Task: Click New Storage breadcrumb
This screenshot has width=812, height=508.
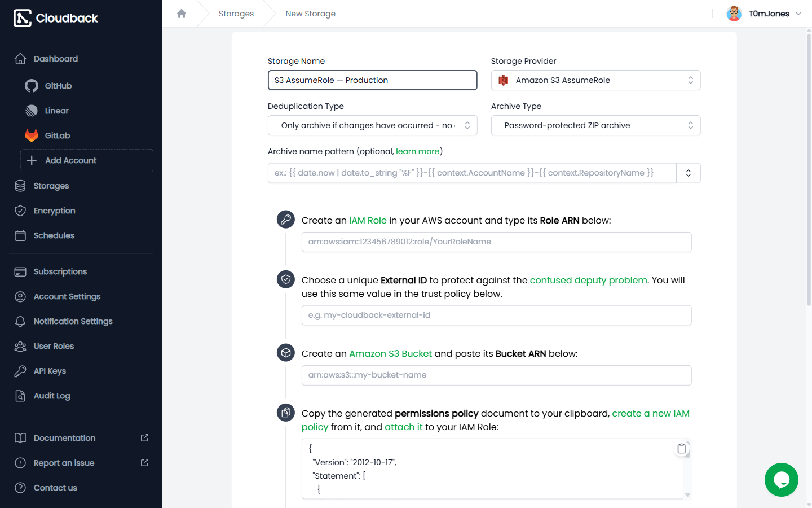Action: [310, 14]
